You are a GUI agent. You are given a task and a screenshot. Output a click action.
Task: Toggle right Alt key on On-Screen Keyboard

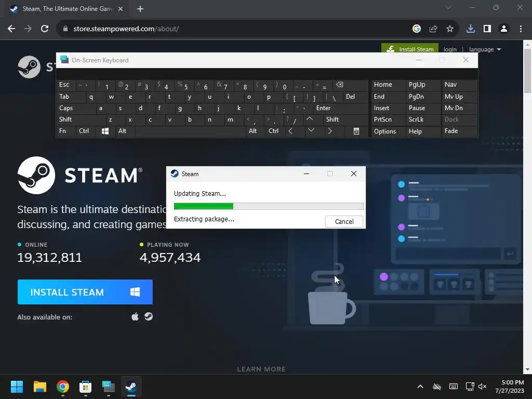[256, 131]
